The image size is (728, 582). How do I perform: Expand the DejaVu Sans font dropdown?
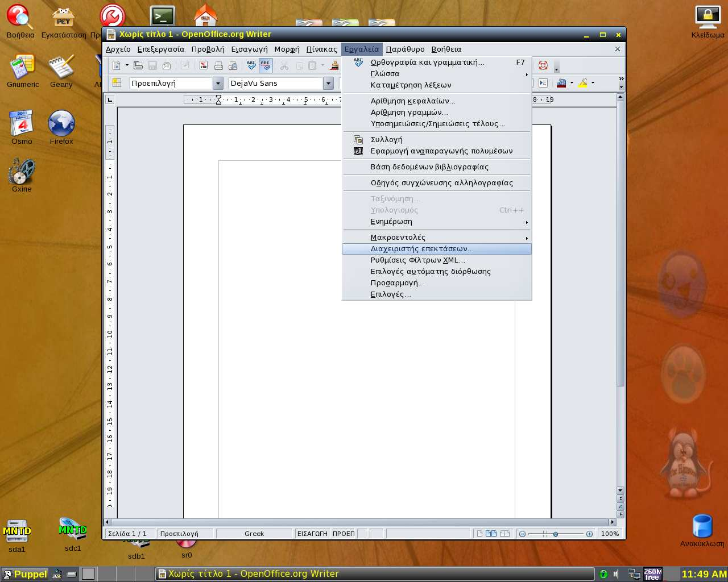click(x=328, y=84)
